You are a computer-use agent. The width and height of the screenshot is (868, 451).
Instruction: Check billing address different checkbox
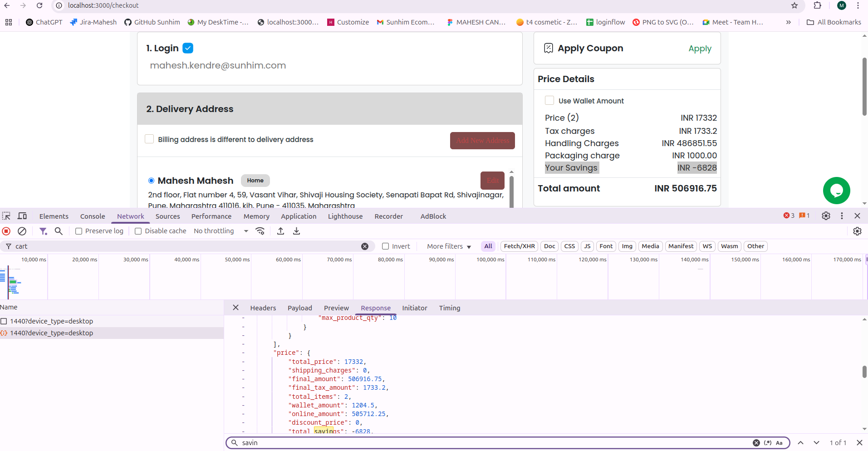(x=149, y=139)
